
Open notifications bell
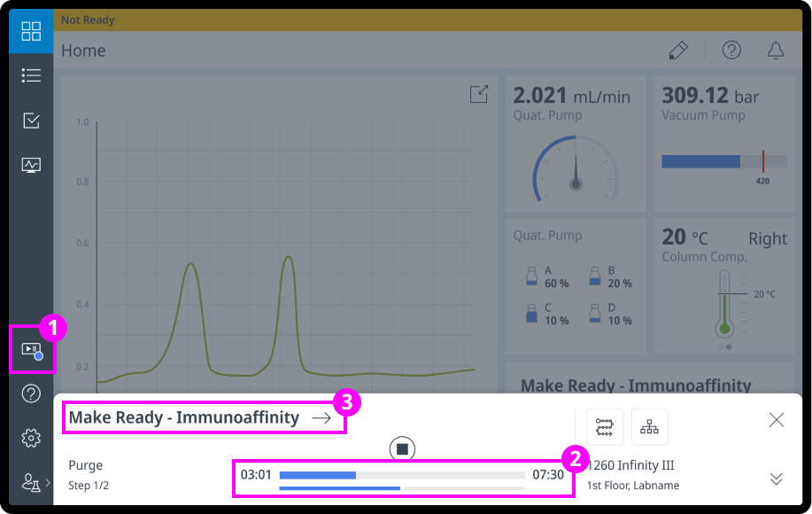[776, 51]
